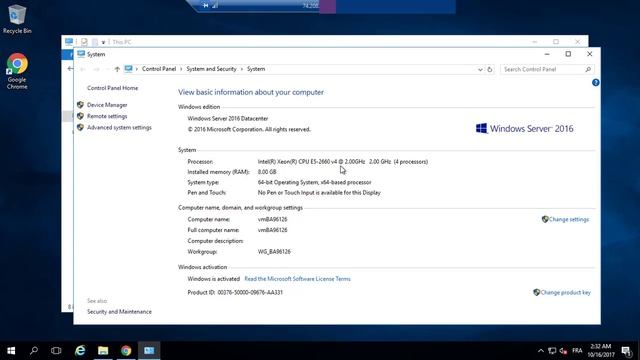Click the shield icon beside Remote settings
This screenshot has height=360, width=640.
[x=80, y=116]
